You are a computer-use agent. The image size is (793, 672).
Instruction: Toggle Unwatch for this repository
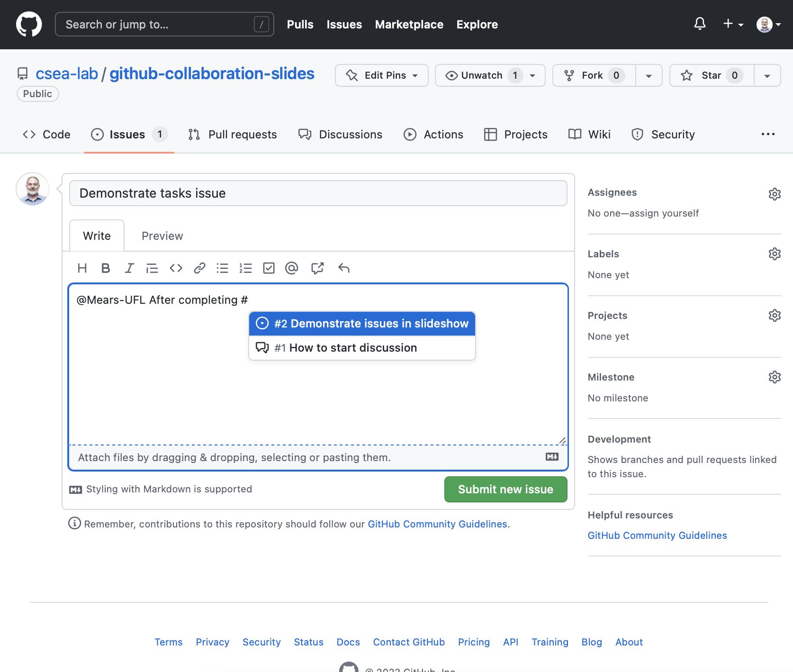coord(481,75)
